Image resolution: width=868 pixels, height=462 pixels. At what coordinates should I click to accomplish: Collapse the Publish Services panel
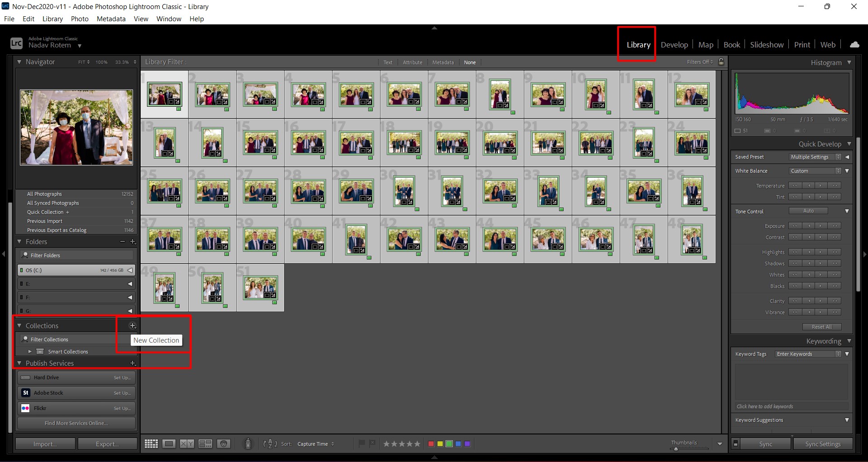pos(19,363)
